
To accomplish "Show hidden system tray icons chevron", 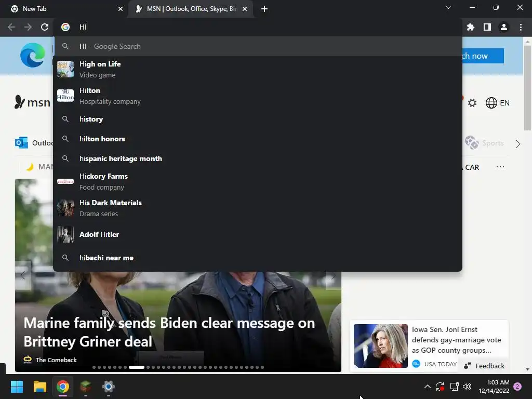I will coord(428,387).
